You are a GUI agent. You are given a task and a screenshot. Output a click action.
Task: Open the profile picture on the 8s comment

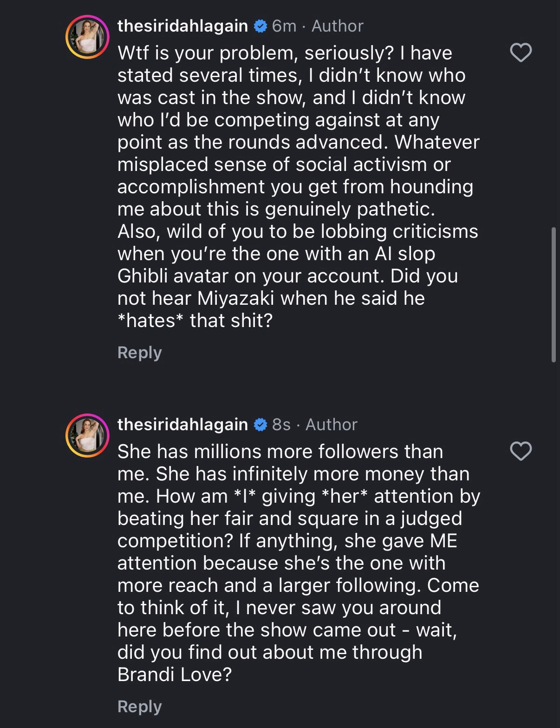coord(87,436)
